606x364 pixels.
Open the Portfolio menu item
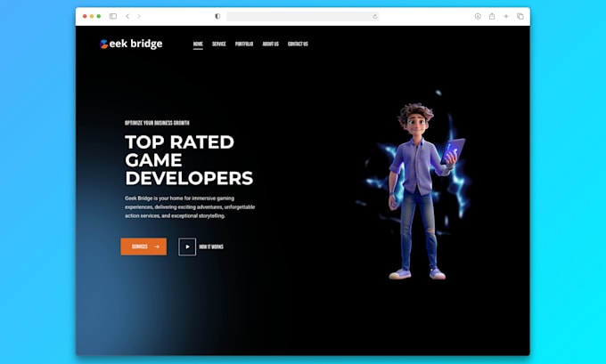coord(244,44)
